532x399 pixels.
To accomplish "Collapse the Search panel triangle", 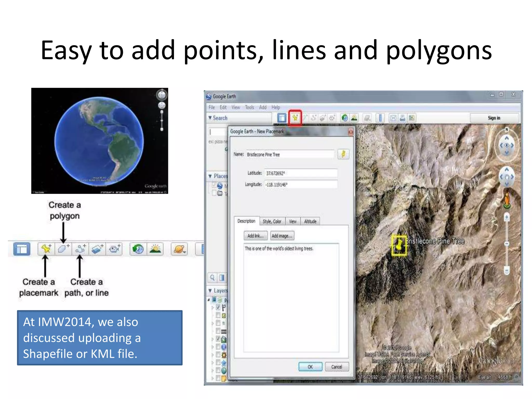I will tap(210, 118).
